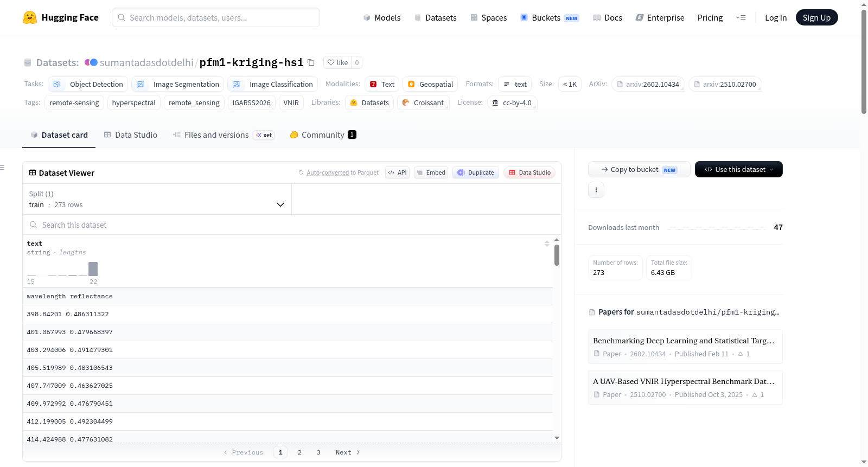868x467 pixels.
Task: Click the Text modality tag
Action: coord(382,84)
